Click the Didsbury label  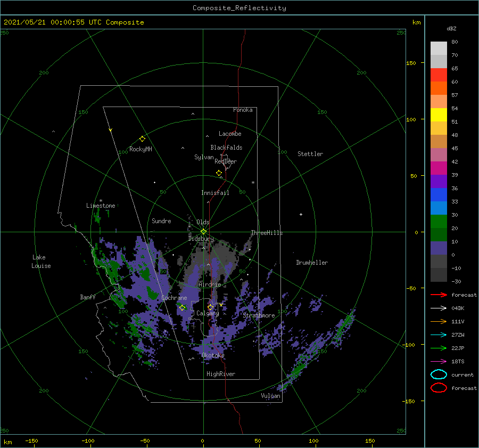click(201, 239)
